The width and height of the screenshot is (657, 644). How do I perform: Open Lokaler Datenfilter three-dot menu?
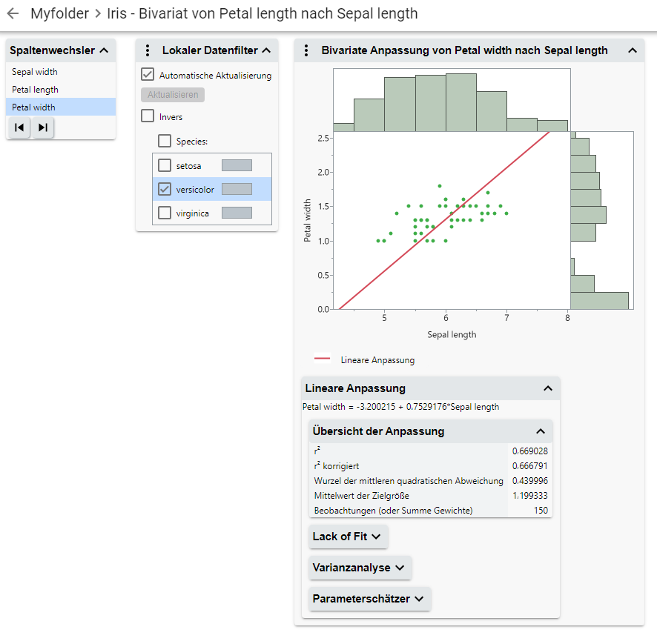click(148, 51)
